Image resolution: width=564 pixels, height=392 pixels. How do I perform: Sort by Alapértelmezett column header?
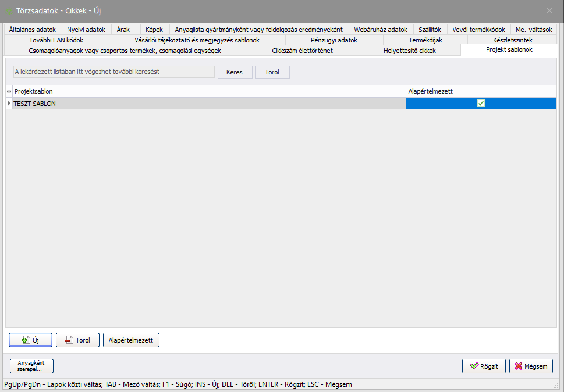pos(480,92)
